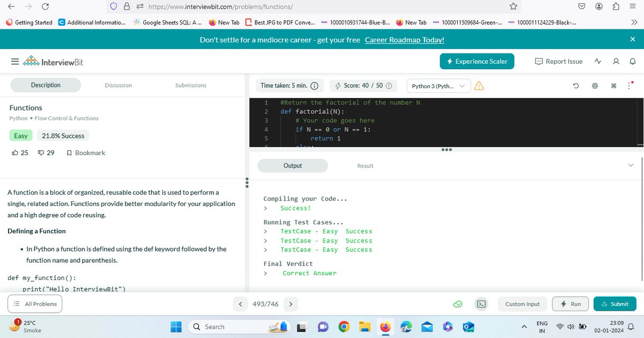Collapse the output panel with chevron
The width and height of the screenshot is (644, 338).
pos(631,166)
